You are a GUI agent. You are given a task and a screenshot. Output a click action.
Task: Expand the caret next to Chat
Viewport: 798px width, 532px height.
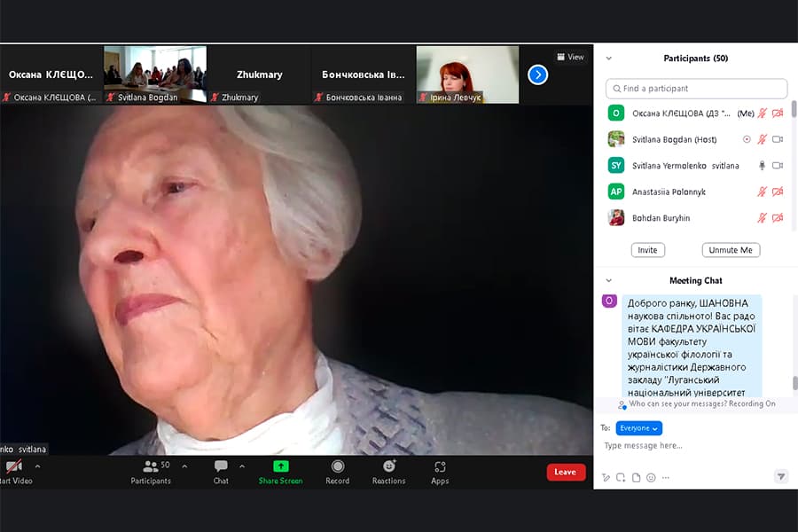click(242, 465)
